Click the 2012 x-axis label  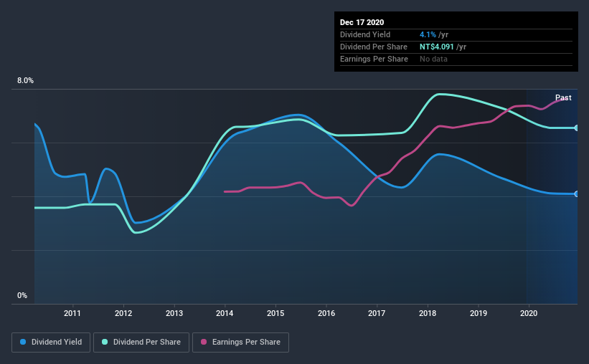pyautogui.click(x=123, y=313)
